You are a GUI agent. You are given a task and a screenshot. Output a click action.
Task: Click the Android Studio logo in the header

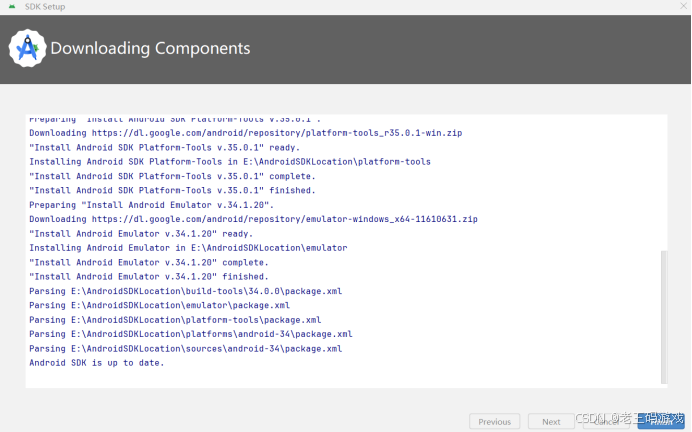[27, 48]
